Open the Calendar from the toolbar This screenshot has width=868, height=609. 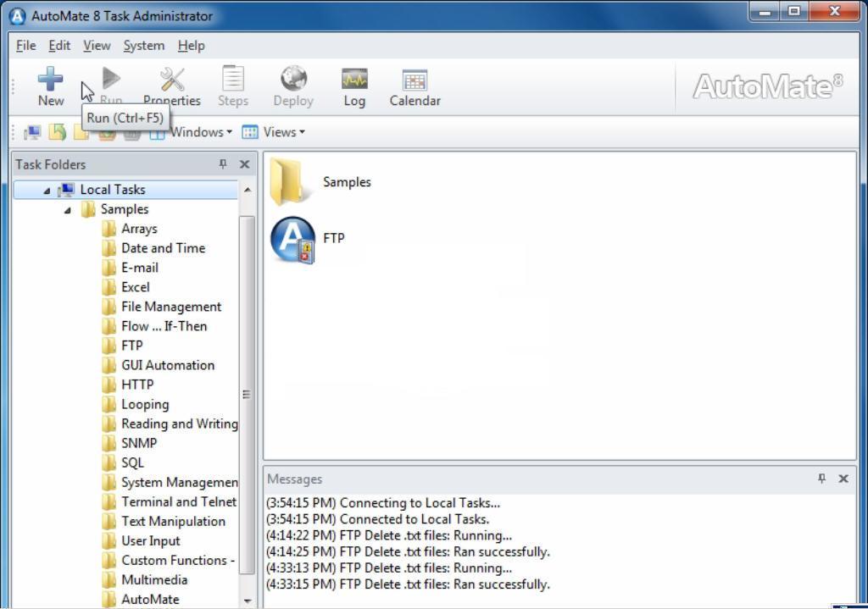pyautogui.click(x=415, y=85)
